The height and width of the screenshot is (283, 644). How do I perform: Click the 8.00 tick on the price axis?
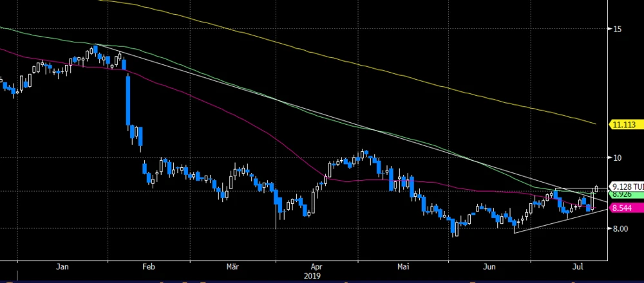(x=620, y=228)
